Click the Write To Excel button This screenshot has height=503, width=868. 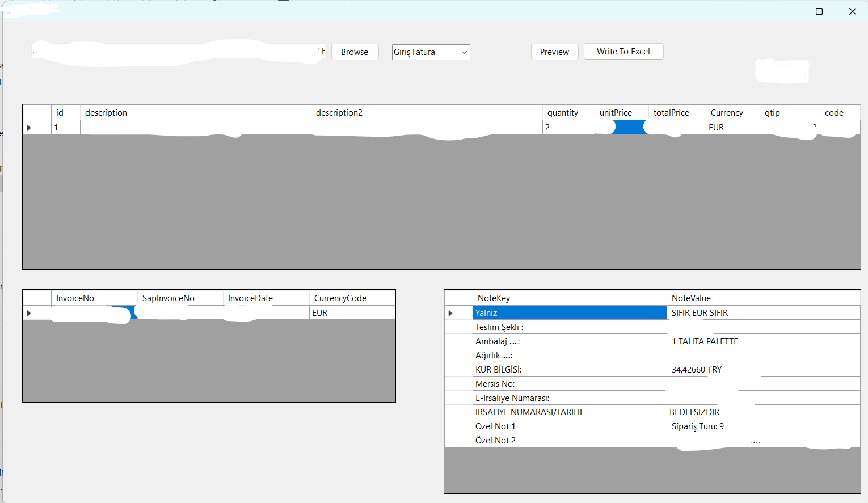(623, 51)
